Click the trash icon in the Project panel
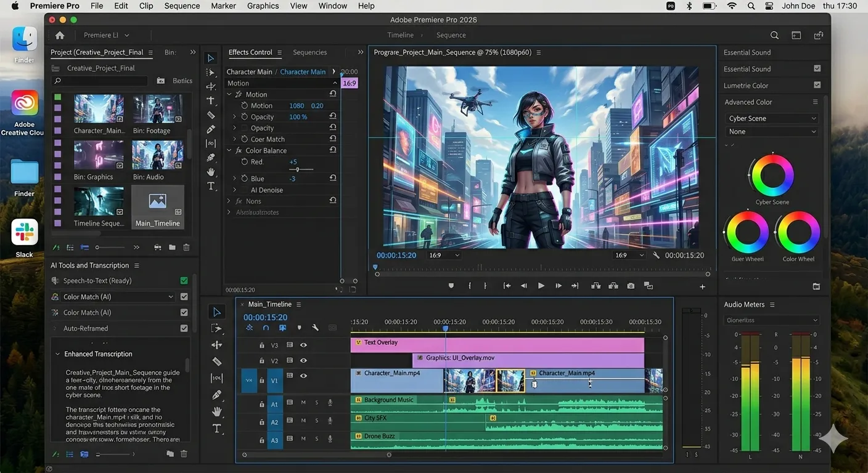Screen dimensions: 868x473 coord(186,247)
